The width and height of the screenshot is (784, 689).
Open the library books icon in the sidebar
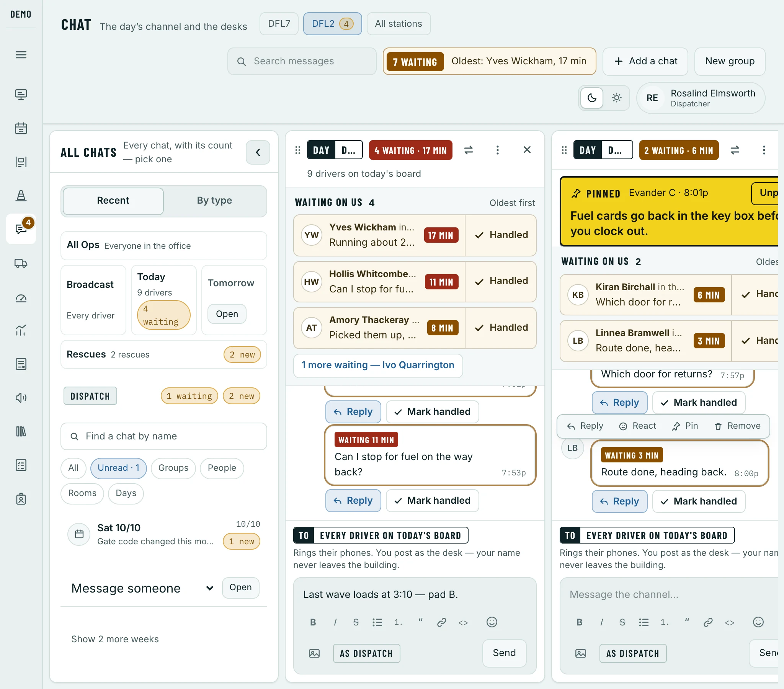pos(21,432)
